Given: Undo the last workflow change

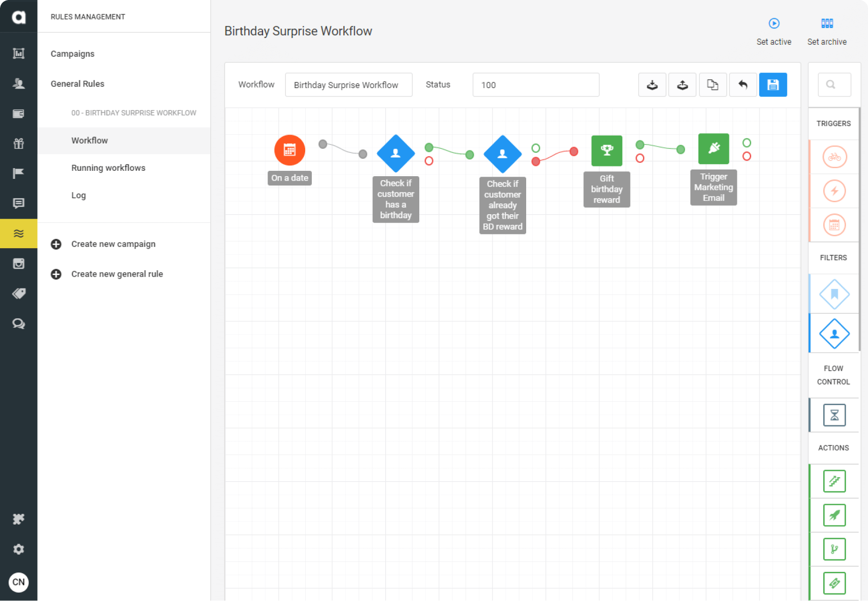Looking at the screenshot, I should [743, 85].
